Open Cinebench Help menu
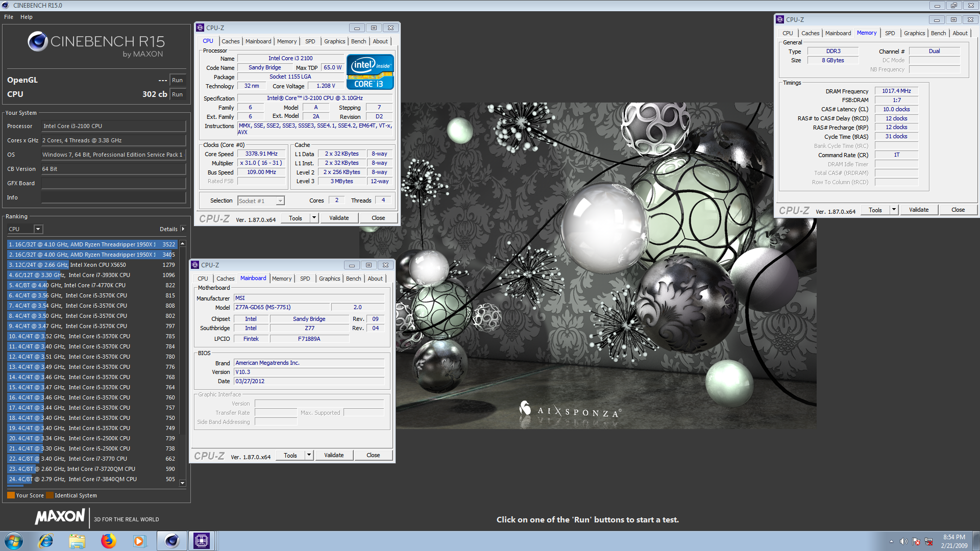 point(27,17)
